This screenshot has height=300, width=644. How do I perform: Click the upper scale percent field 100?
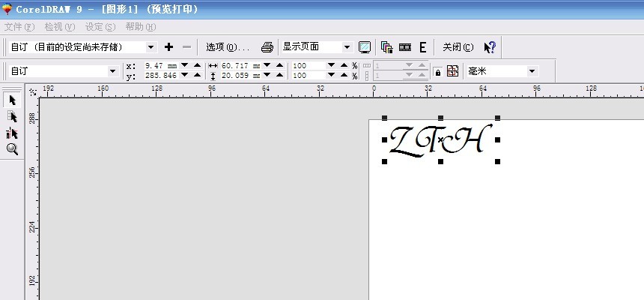(x=308, y=65)
